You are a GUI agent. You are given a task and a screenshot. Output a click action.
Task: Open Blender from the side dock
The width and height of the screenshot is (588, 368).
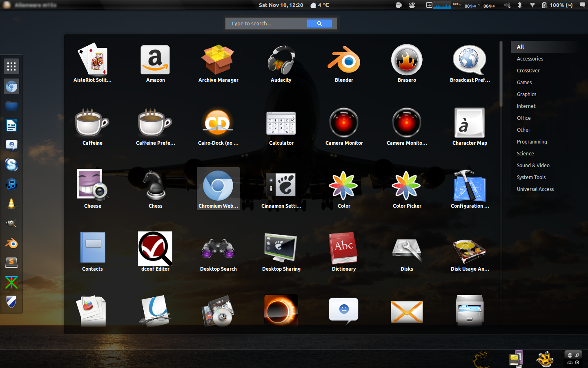[x=11, y=243]
